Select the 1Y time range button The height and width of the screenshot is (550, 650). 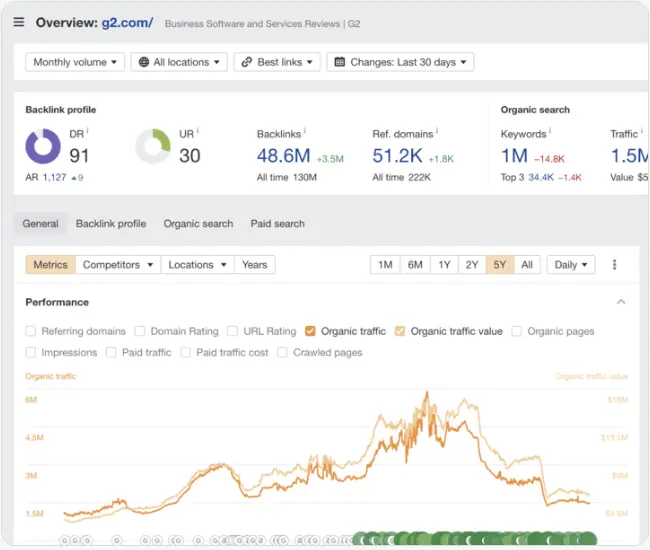(x=444, y=265)
